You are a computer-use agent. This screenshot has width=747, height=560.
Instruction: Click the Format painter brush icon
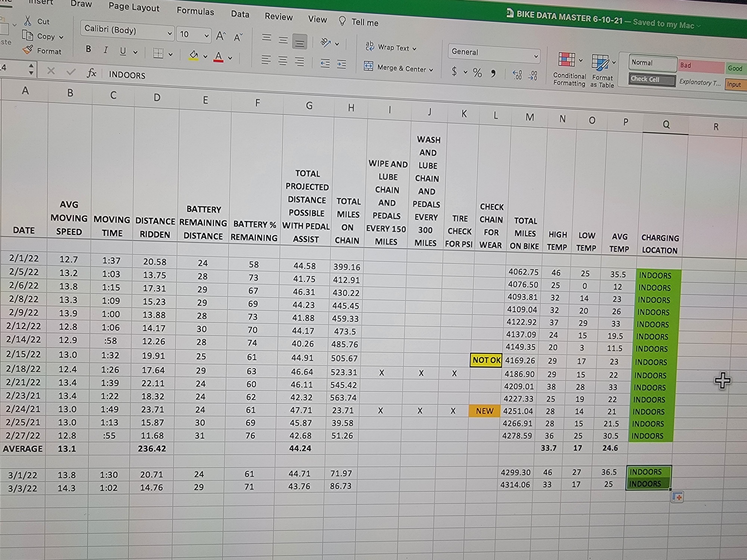coord(28,49)
